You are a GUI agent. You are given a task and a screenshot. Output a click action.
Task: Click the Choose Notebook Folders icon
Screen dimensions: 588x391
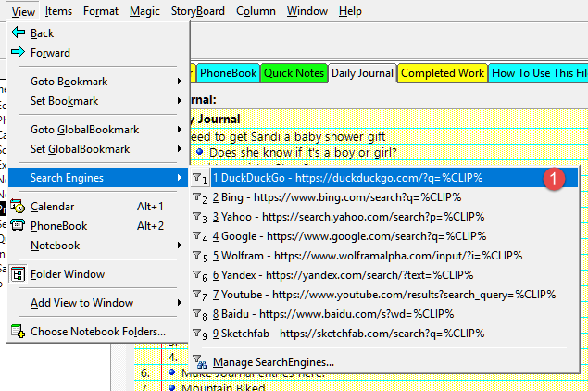[18, 332]
